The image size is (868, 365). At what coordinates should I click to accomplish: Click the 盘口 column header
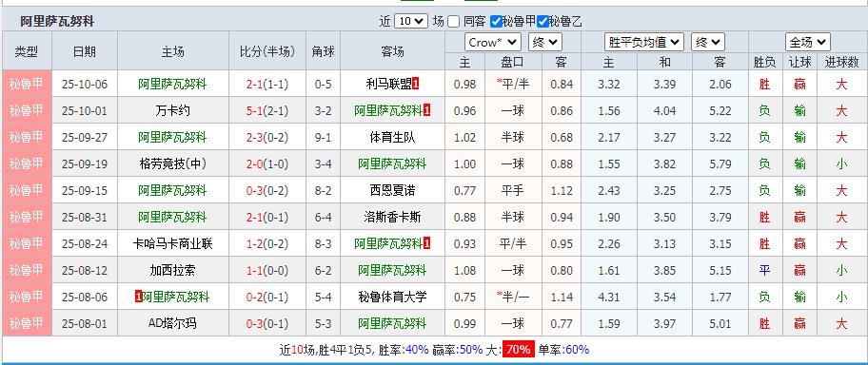512,63
